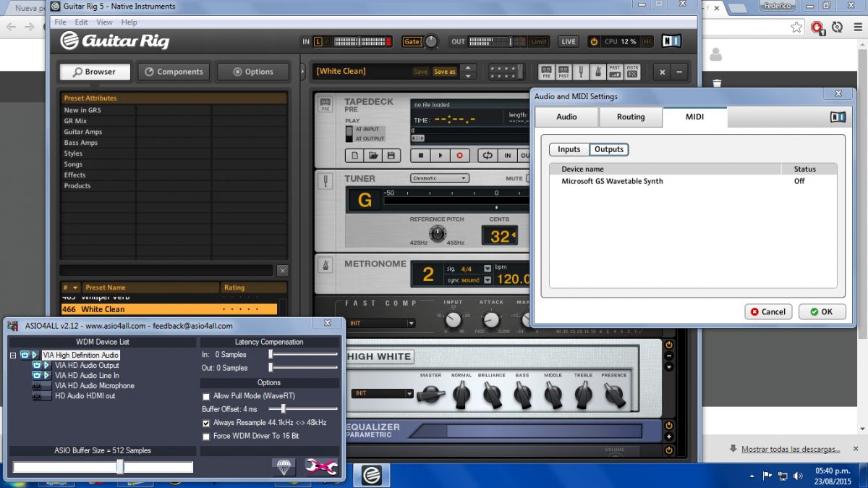
Task: Open the tuner mode Chromatic dropdown
Action: point(440,178)
